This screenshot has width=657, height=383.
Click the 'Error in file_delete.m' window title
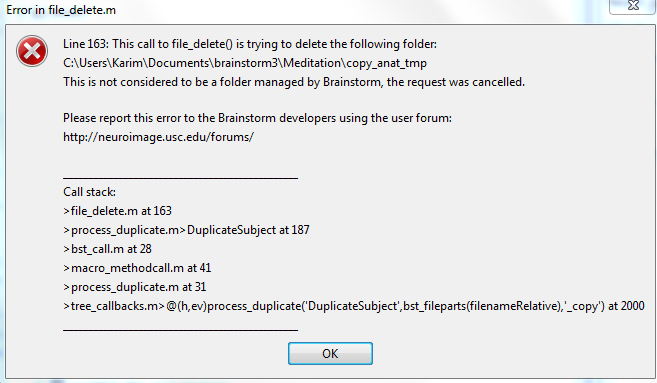pos(61,10)
